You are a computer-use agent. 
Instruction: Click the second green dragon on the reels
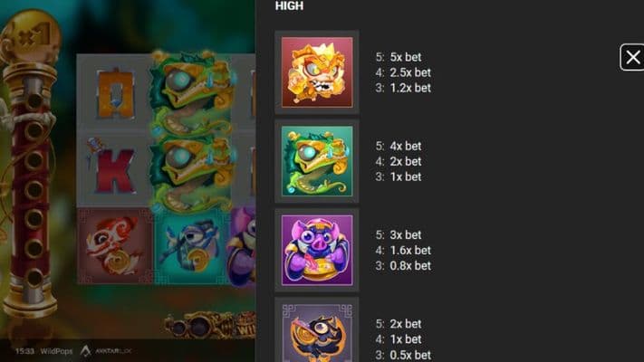pos(192,173)
